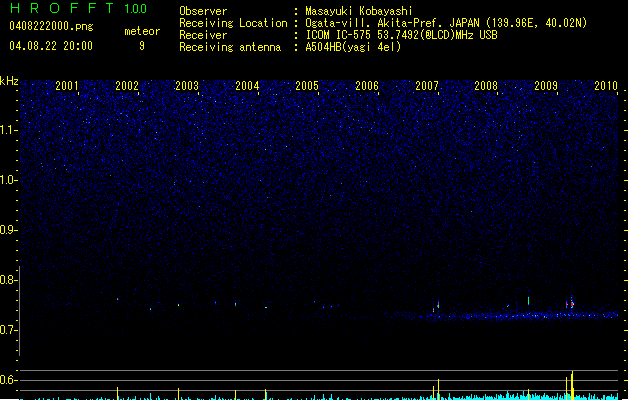This screenshot has width=629, height=400.
Task: Click the 1.1 kHz axis label
Action: click(9, 130)
